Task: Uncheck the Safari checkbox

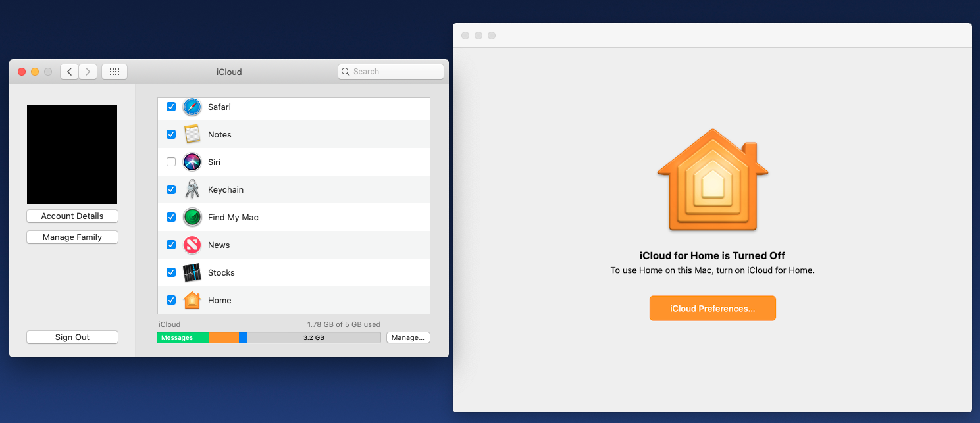Action: pyautogui.click(x=171, y=107)
